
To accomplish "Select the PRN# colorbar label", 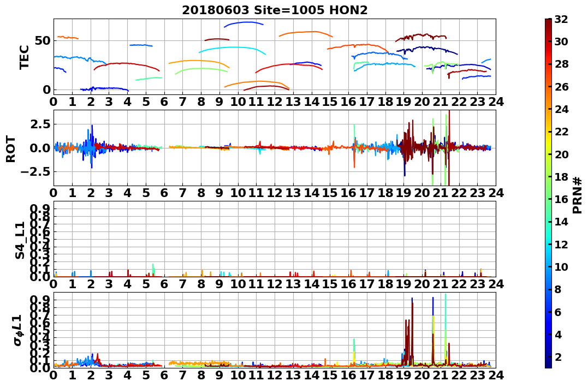I will tap(578, 195).
